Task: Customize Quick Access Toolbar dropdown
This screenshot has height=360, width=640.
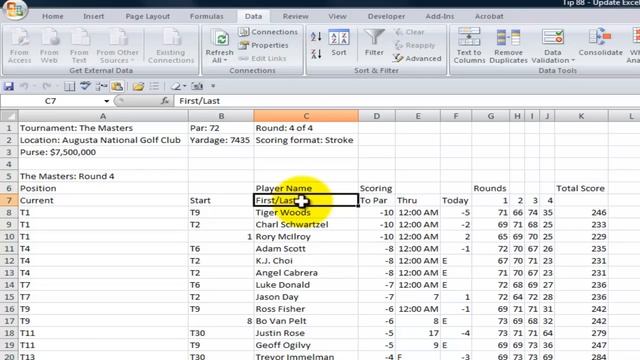Action: pos(213,86)
